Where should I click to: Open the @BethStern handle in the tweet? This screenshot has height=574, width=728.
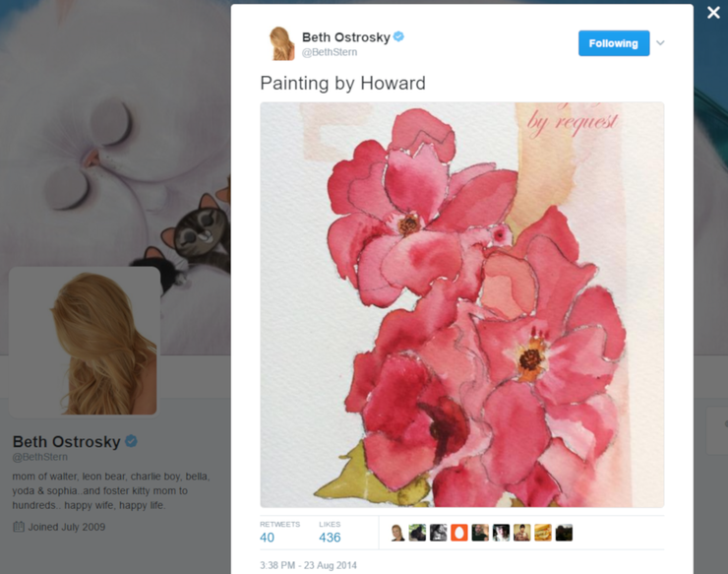[x=330, y=52]
